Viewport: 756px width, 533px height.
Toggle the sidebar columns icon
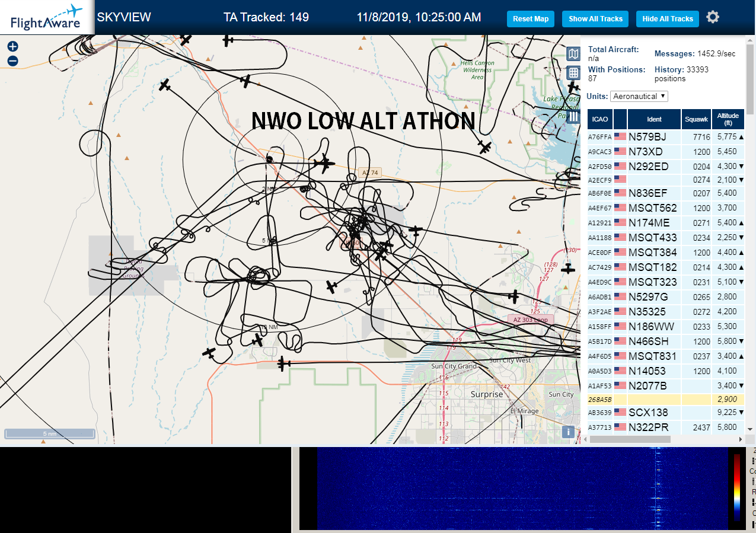click(573, 116)
